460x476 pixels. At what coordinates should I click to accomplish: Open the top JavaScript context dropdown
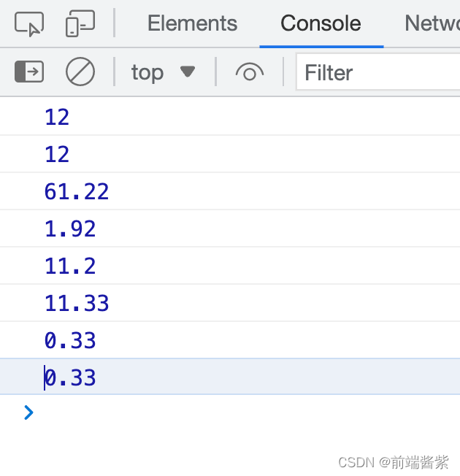coord(163,72)
